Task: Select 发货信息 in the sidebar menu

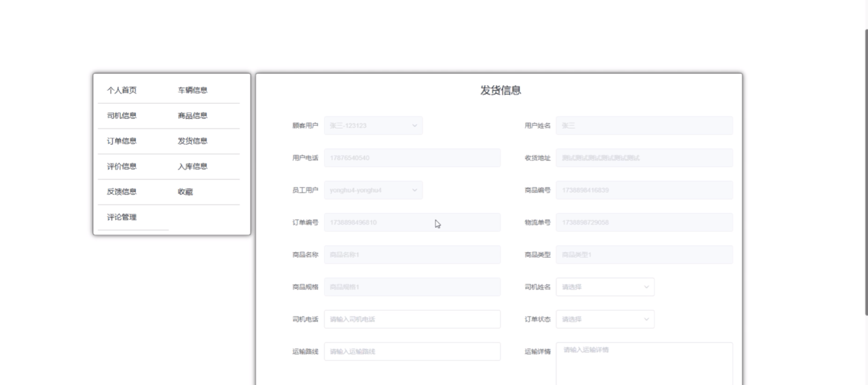Action: (x=192, y=141)
